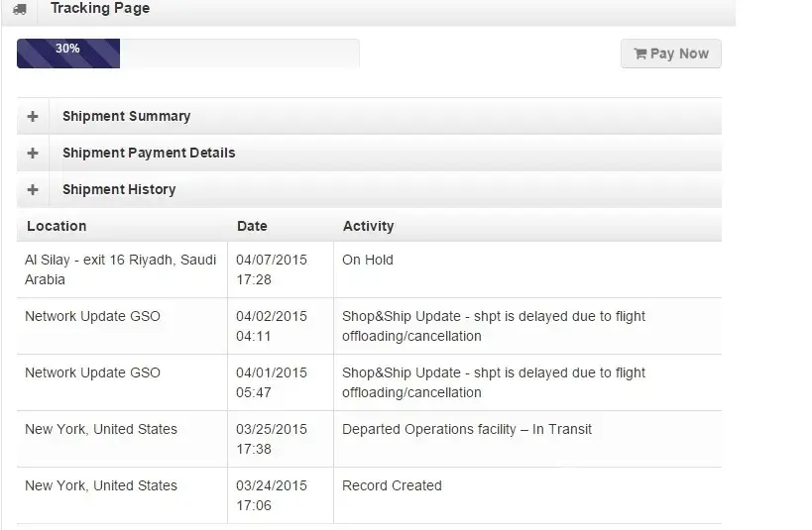
Task: Collapse the Shipment History plus icon
Action: click(33, 189)
